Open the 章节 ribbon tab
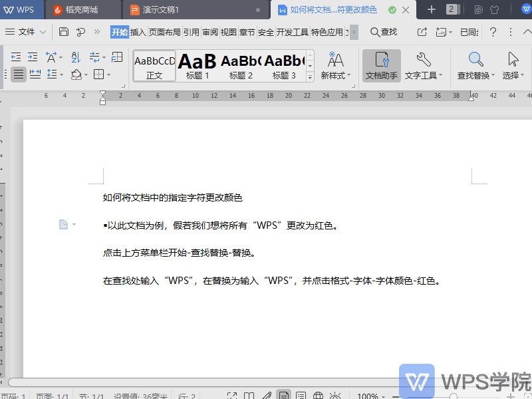The height and width of the screenshot is (399, 532). click(x=247, y=32)
